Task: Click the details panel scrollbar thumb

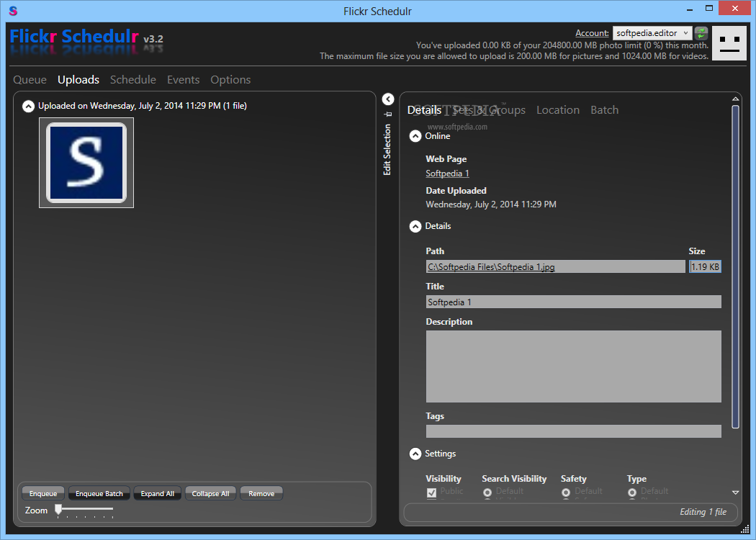Action: point(735,266)
